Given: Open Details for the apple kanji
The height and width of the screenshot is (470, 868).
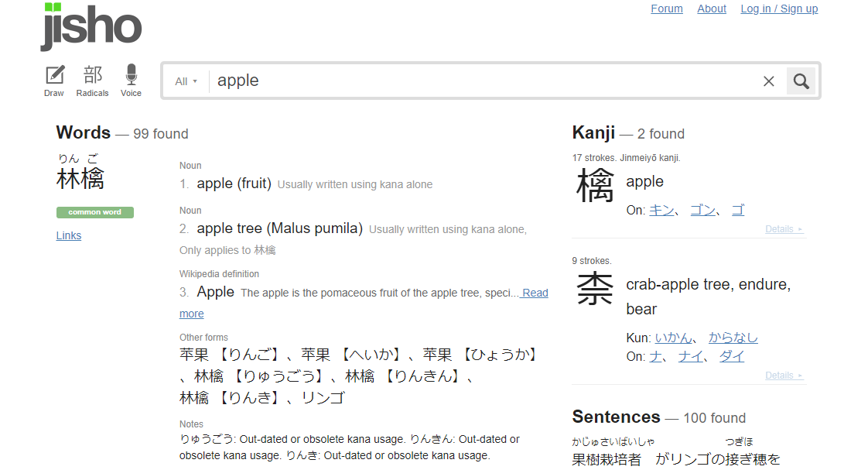Looking at the screenshot, I should (x=784, y=229).
